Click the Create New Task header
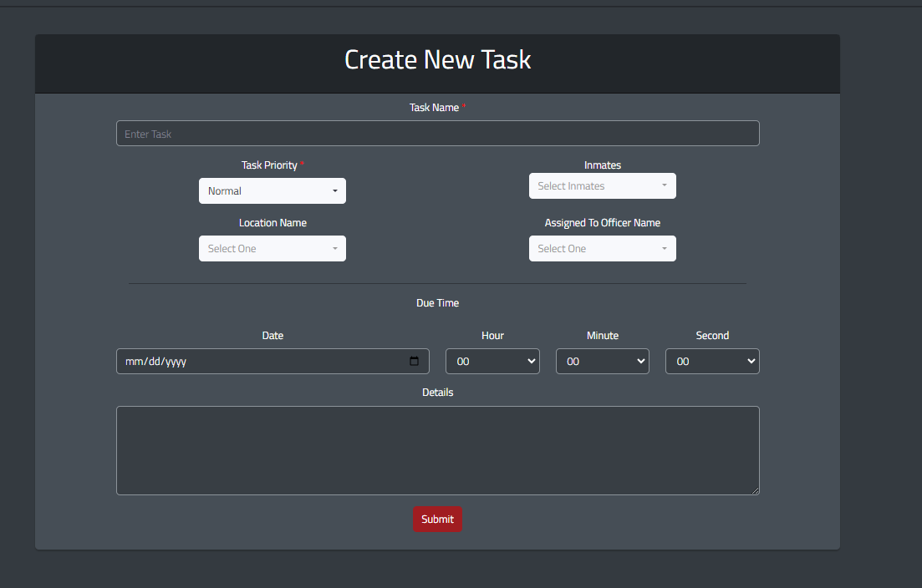Screen dimensions: 922x588 coord(437,59)
